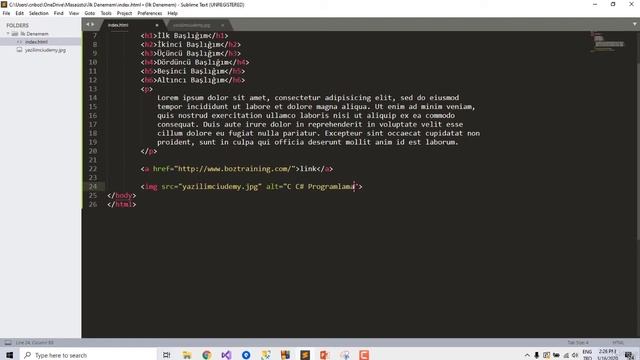Viewport: 640px width, 360px height.
Task: Click the Line 24, Column status text
Action: 35,343
